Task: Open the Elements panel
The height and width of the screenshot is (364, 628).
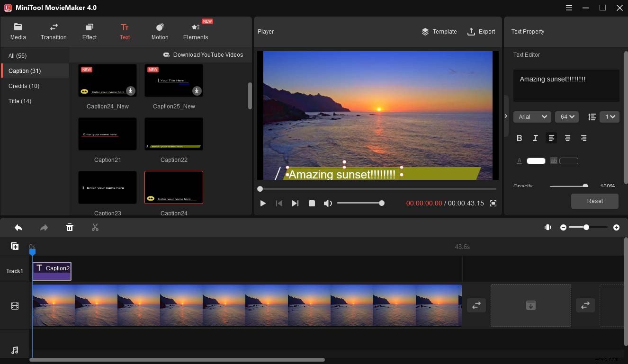Action: (195, 31)
